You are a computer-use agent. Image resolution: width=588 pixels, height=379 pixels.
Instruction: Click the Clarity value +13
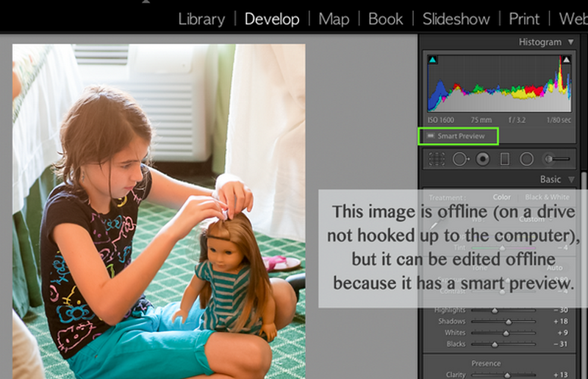(x=561, y=375)
